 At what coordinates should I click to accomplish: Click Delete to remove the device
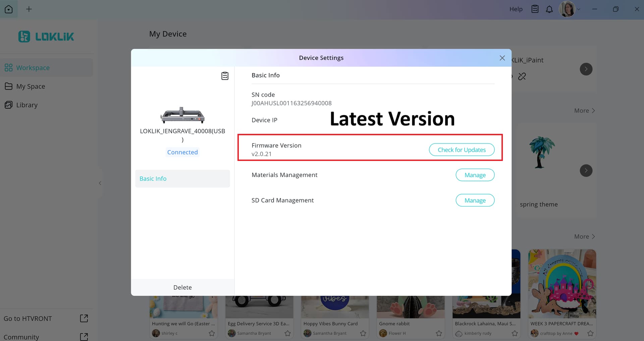click(x=182, y=287)
